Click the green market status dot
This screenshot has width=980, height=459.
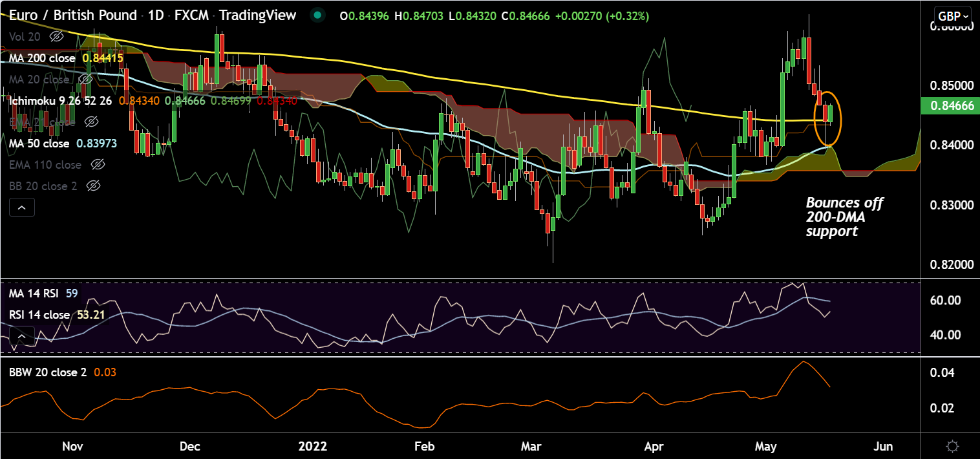coord(317,16)
